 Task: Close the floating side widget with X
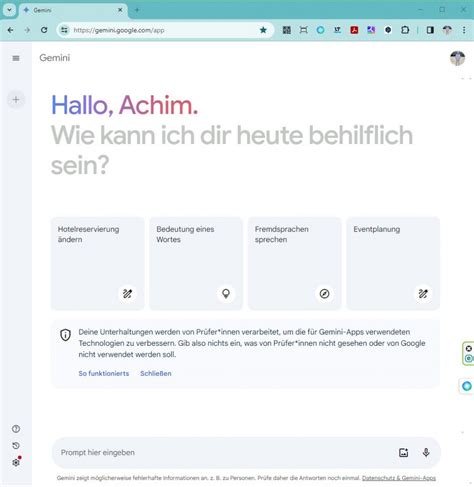tap(469, 349)
